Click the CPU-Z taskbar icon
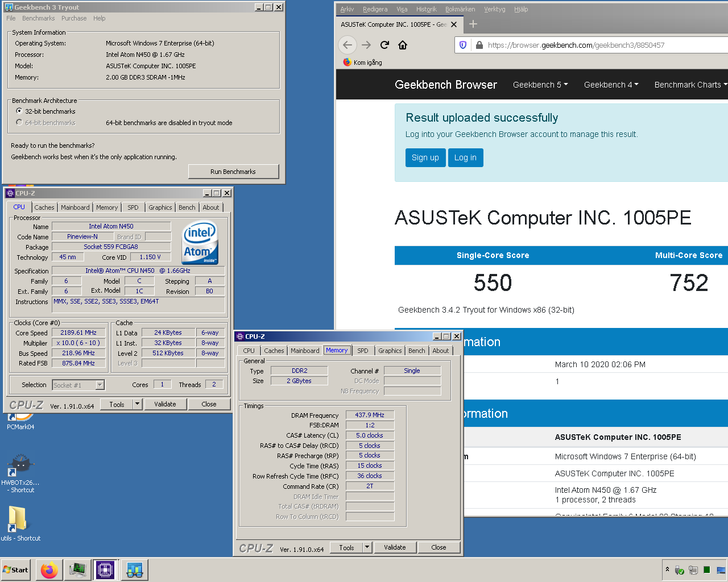Image resolution: width=728 pixels, height=582 pixels. pos(105,569)
